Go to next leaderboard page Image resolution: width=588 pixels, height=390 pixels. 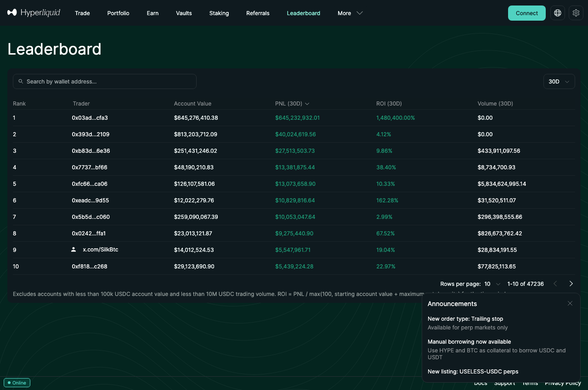pyautogui.click(x=571, y=284)
